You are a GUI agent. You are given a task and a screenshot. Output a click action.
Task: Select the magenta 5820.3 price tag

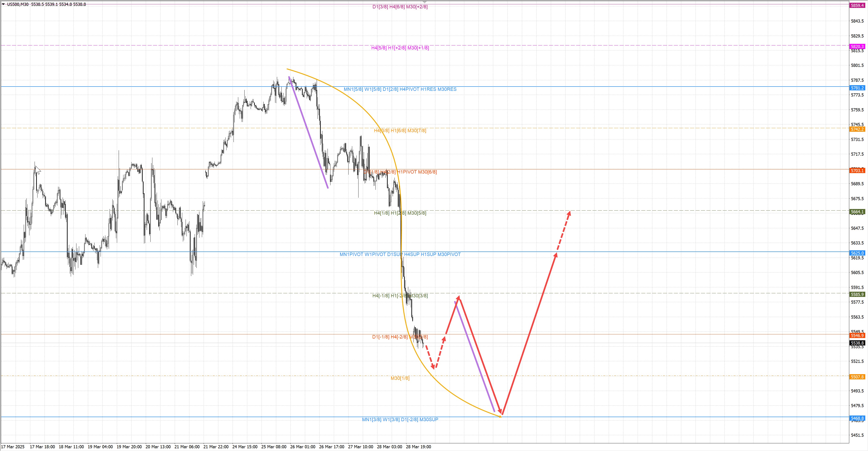click(857, 47)
